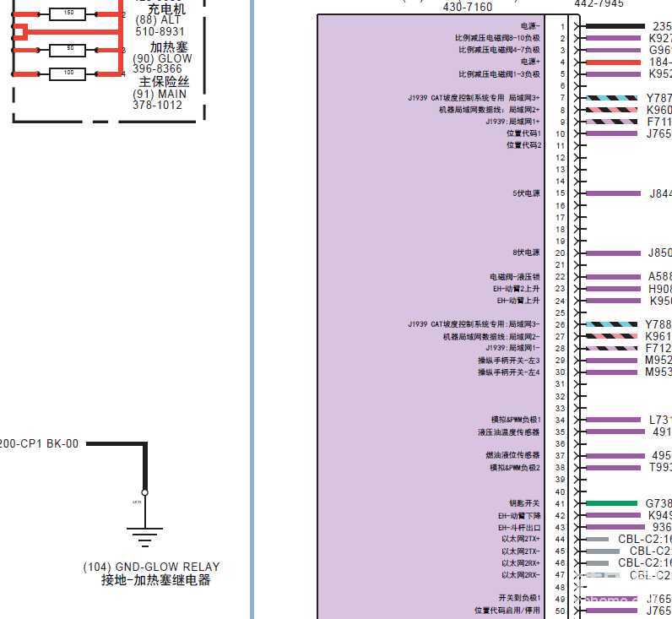Click the '电源+' pin label
This screenshot has height=619, width=672.
[530, 62]
